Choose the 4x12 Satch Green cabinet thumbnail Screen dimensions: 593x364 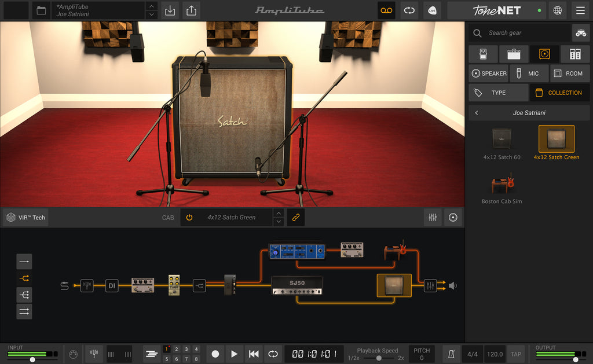(557, 139)
